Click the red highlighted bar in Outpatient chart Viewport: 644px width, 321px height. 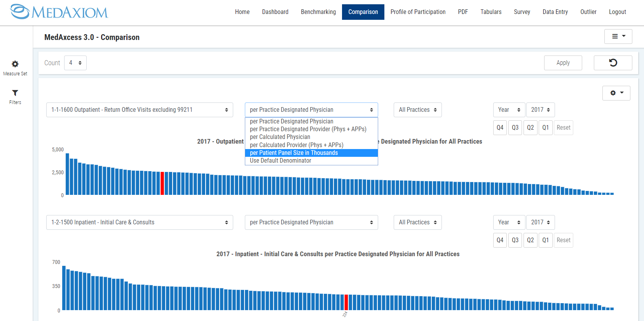(x=162, y=183)
